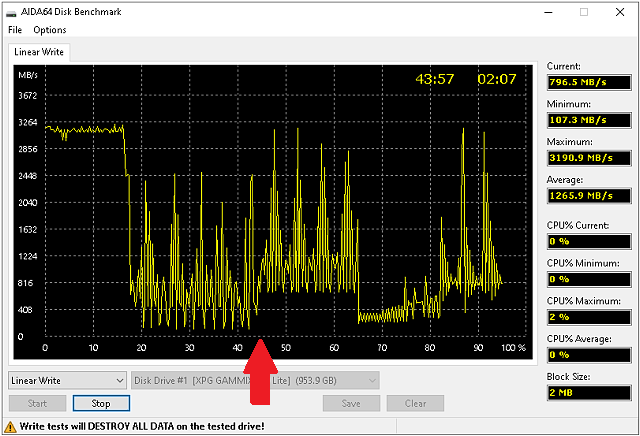
Task: Click the 80 label on percent axis
Action: coord(429,348)
